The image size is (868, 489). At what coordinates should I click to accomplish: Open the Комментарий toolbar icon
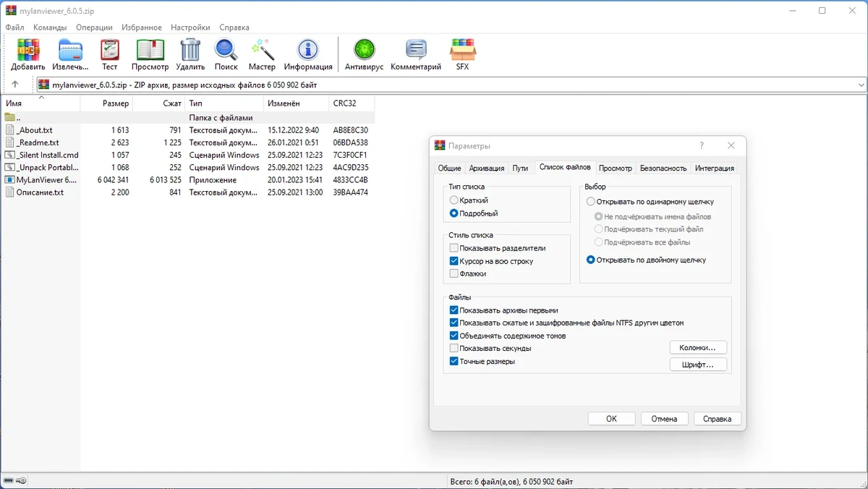416,50
